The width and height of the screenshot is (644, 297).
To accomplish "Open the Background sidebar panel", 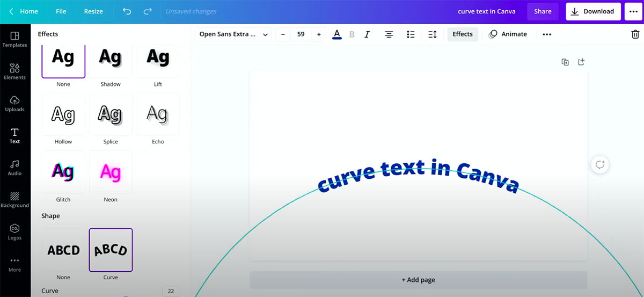I will pyautogui.click(x=14, y=200).
